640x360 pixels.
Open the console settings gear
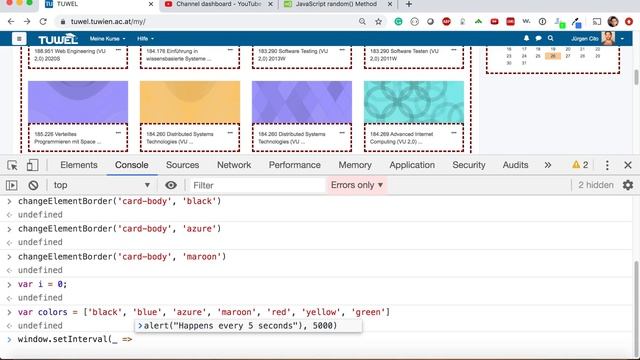(x=628, y=185)
